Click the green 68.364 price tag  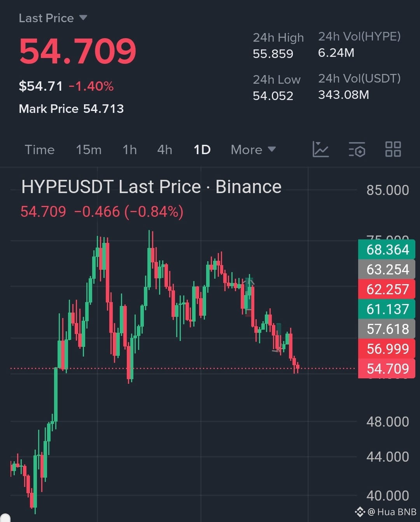click(387, 250)
